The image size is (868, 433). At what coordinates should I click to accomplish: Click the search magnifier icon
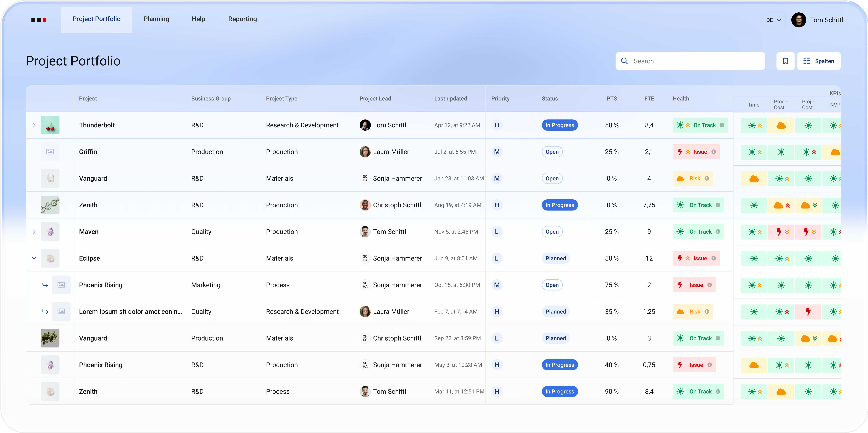pyautogui.click(x=624, y=61)
